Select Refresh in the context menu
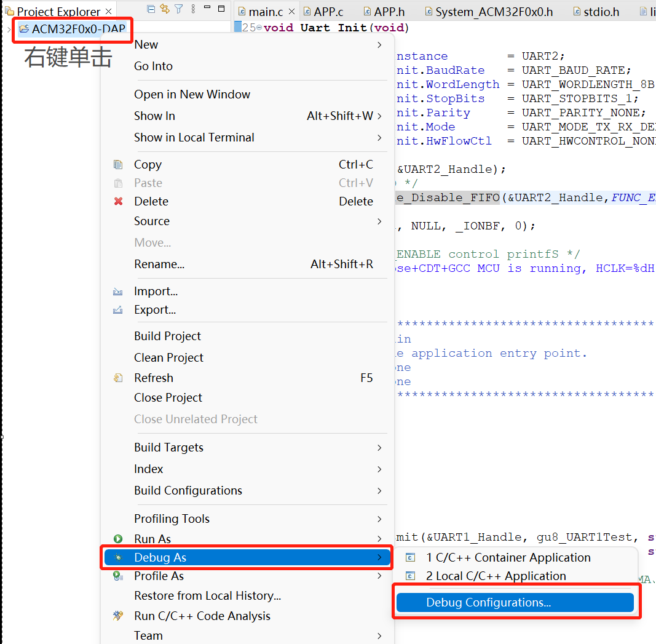Screen dimensions: 656x644 [154, 378]
